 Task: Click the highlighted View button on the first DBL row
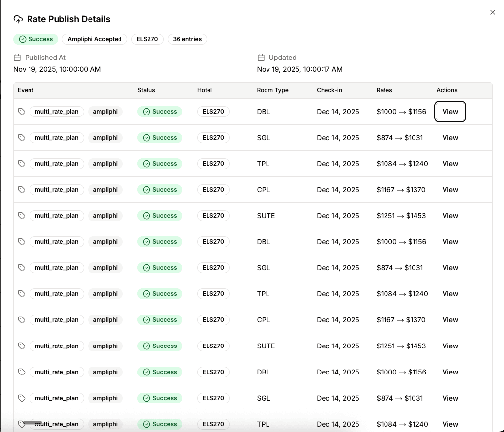click(450, 112)
